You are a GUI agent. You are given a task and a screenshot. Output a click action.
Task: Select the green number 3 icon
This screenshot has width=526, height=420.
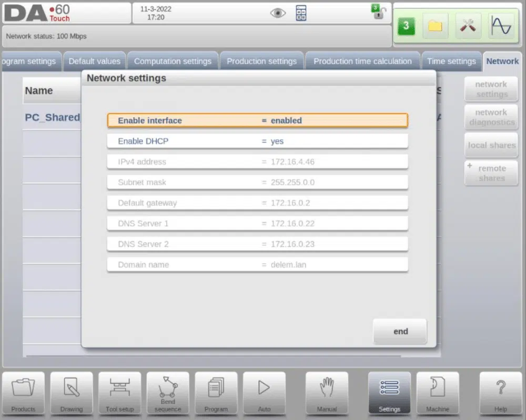406,26
